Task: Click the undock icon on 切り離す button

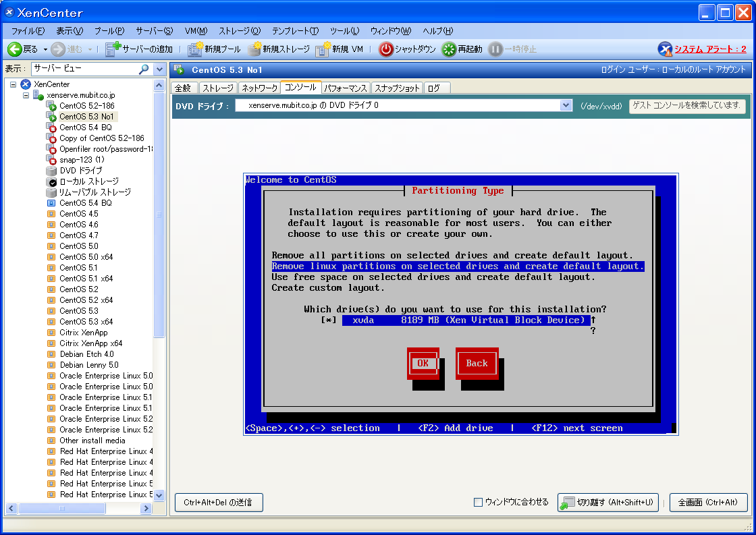Action: click(568, 503)
